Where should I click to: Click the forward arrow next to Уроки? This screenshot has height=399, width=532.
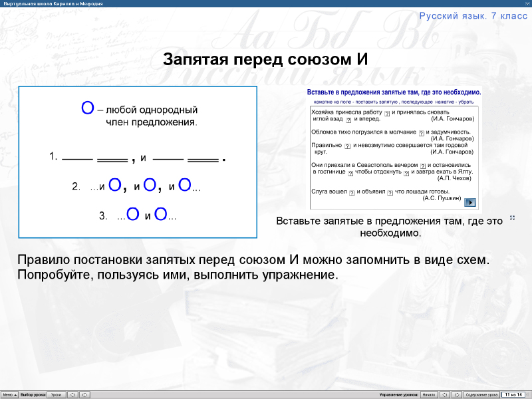[85, 394]
